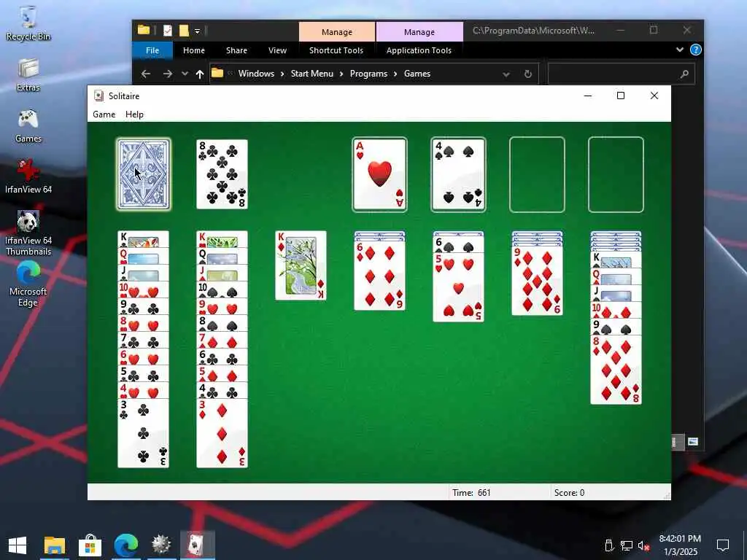The width and height of the screenshot is (747, 560).
Task: Open Microsoft Edge desktop shortcut
Action: (28, 285)
